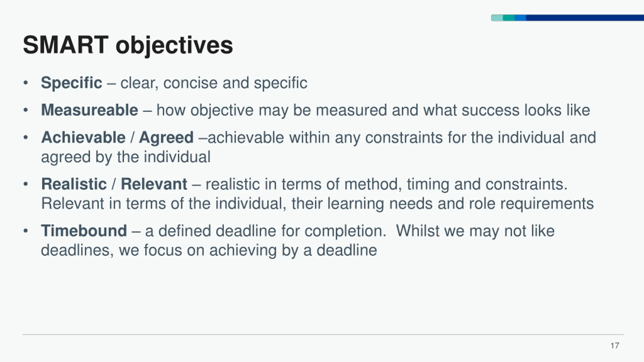The height and width of the screenshot is (362, 644).
Task: Click the green-teal segment of header bar
Action: tap(509, 18)
